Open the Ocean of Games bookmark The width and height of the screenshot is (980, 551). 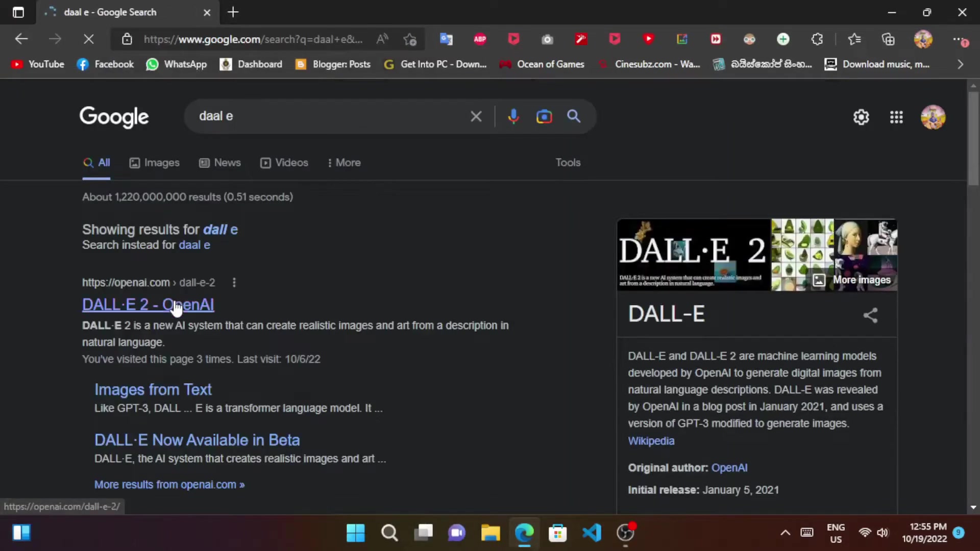[542, 64]
